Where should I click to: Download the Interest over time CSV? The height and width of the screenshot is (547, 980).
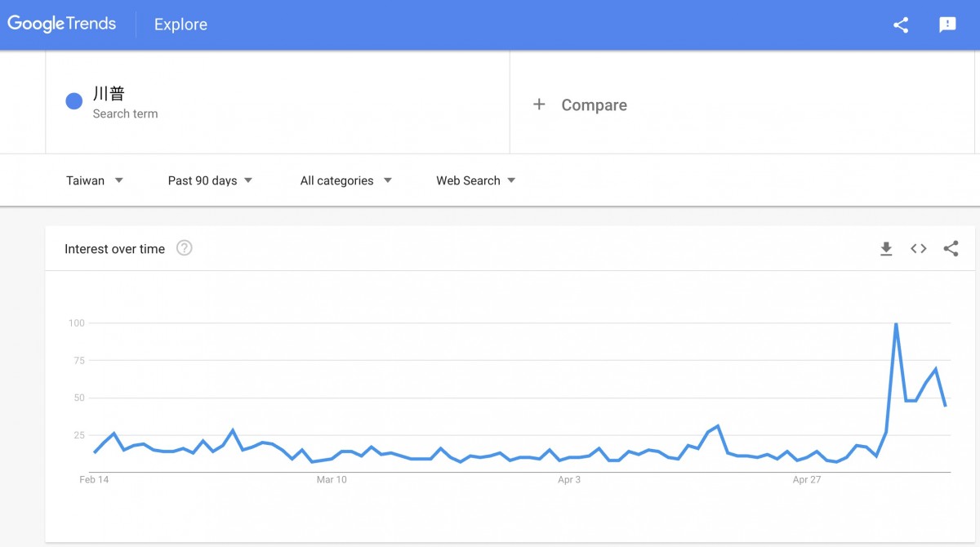point(886,249)
